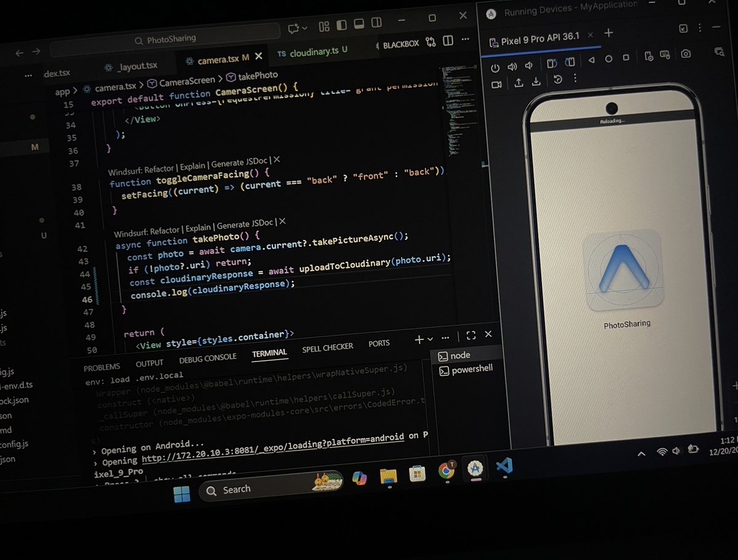Open DEBUG CONSOLE panel tab

208,358
